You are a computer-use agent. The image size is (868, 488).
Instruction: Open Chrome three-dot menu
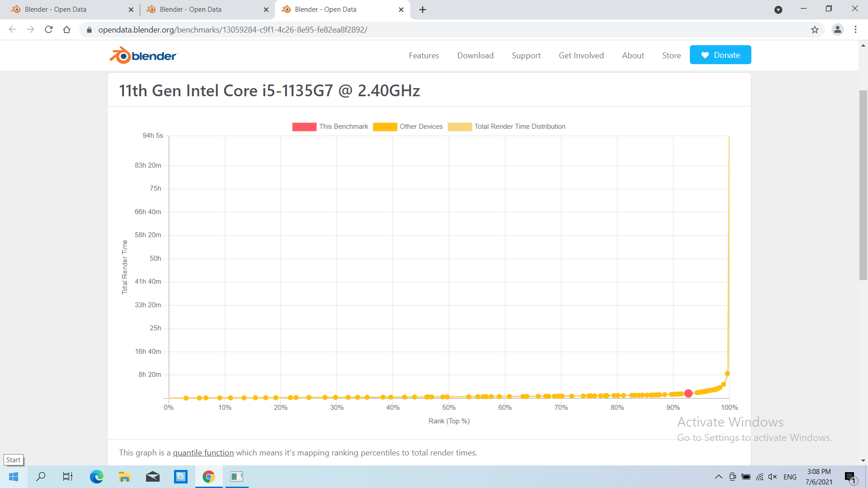point(855,30)
